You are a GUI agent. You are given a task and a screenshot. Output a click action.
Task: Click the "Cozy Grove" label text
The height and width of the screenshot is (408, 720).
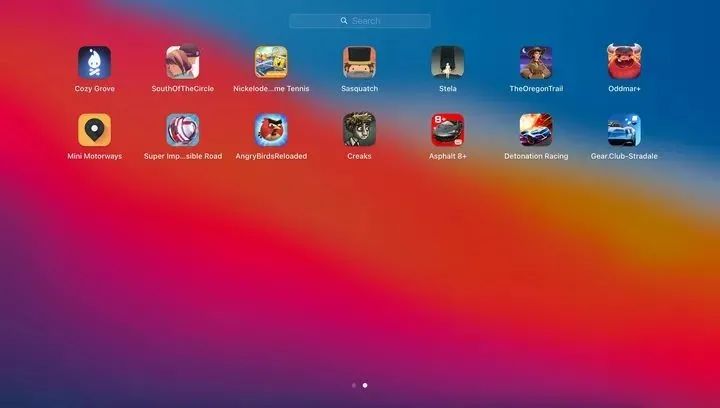(95, 89)
